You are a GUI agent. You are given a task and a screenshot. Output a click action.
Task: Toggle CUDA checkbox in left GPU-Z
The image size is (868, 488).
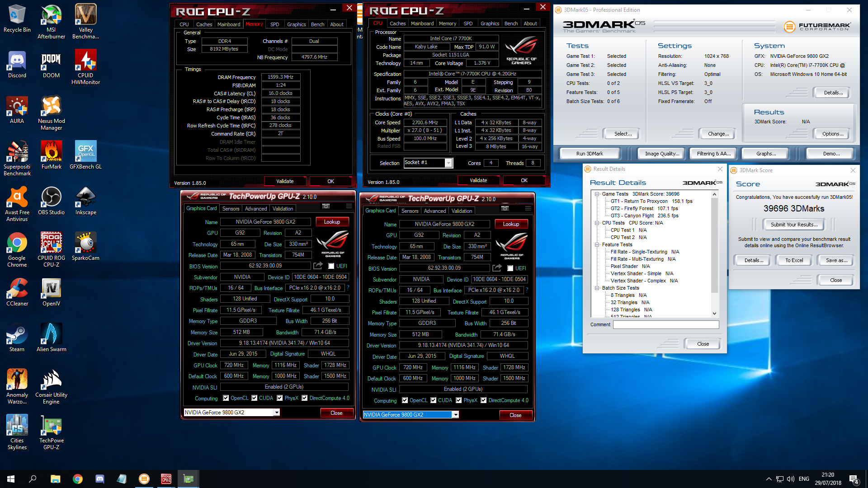click(x=255, y=398)
